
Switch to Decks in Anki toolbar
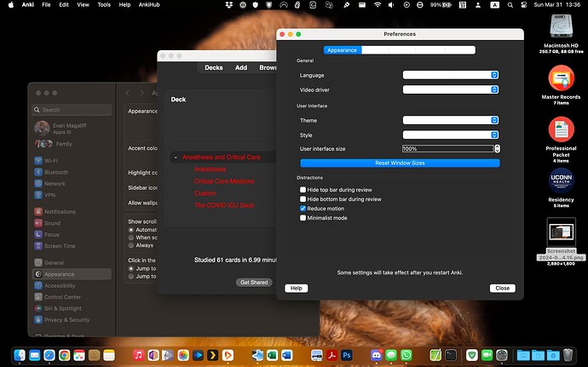pyautogui.click(x=214, y=68)
